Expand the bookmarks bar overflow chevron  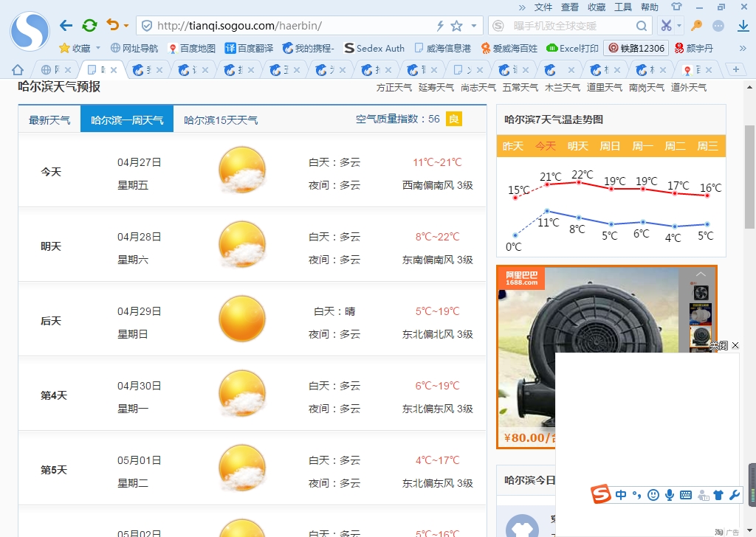click(x=743, y=48)
